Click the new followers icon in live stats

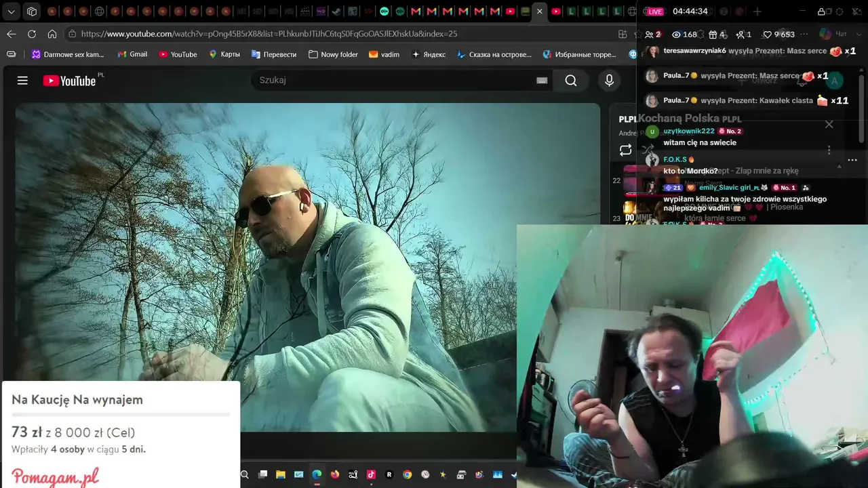pyautogui.click(x=741, y=35)
